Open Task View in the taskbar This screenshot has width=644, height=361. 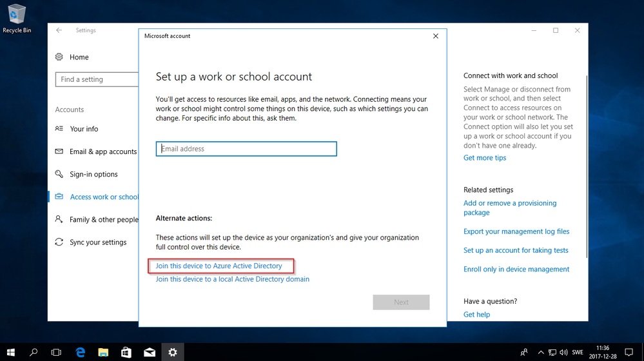tap(56, 352)
